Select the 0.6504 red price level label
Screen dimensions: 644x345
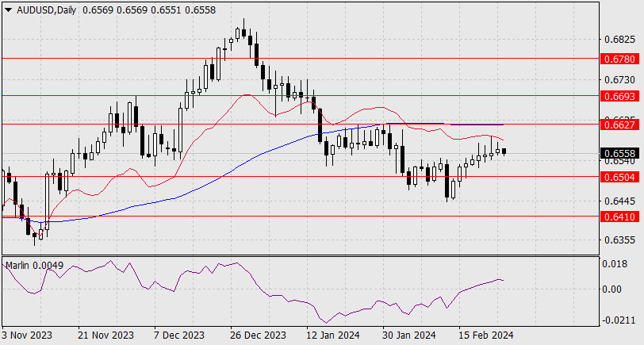click(x=619, y=177)
